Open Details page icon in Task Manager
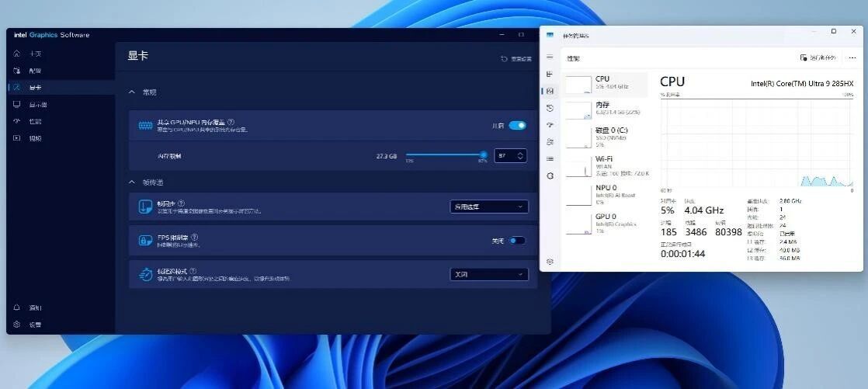The image size is (868, 389). click(x=550, y=159)
